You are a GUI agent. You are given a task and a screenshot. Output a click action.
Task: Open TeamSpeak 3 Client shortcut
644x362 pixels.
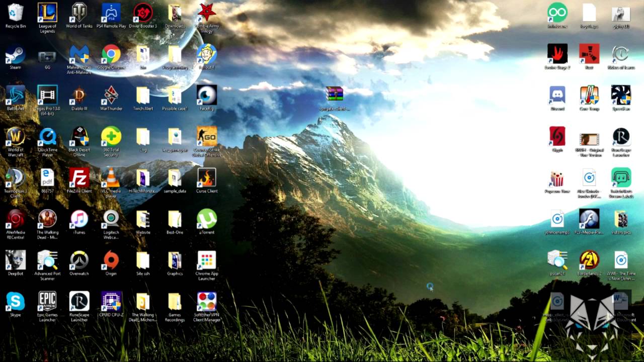[16, 177]
